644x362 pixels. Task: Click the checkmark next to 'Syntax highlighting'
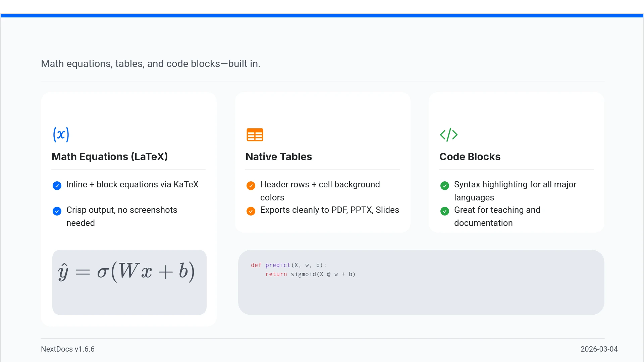tap(444, 186)
